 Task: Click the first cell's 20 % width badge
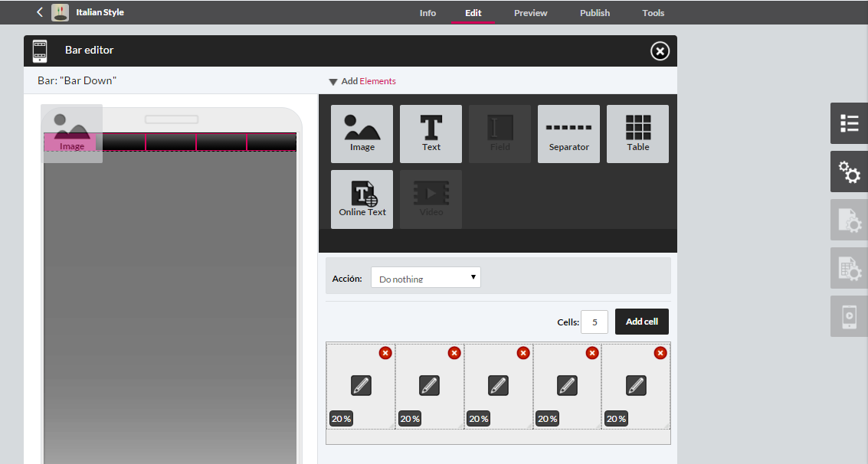[341, 419]
